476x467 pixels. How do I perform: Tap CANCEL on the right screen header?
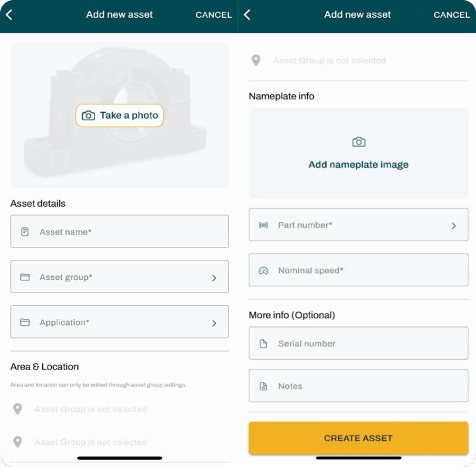pyautogui.click(x=451, y=15)
